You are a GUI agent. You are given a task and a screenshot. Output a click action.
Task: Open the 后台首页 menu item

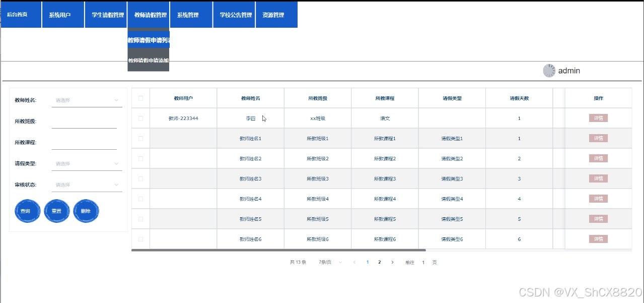click(21, 15)
